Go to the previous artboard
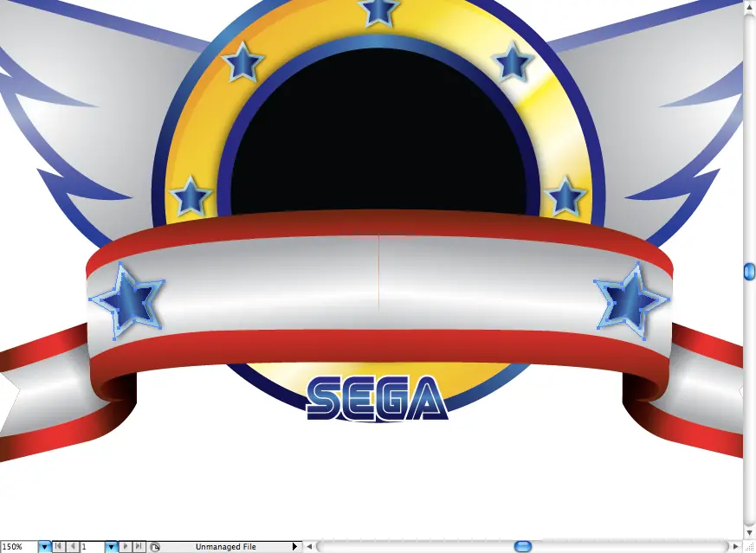This screenshot has width=756, height=553. tap(73, 546)
